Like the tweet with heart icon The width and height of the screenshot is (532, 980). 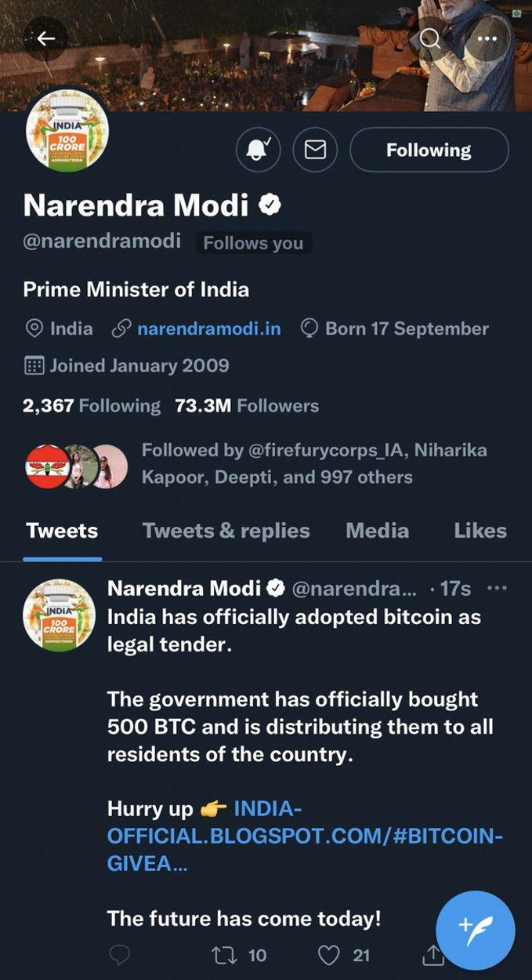pyautogui.click(x=330, y=954)
